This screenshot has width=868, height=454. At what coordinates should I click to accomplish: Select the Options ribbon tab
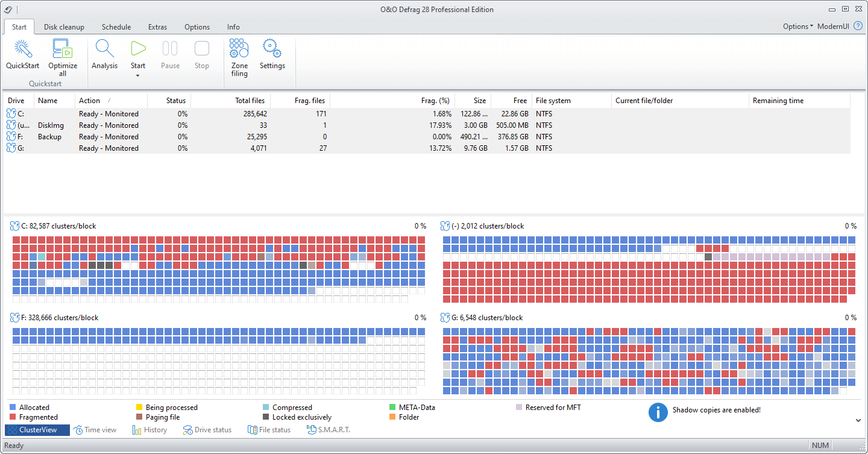click(x=197, y=27)
